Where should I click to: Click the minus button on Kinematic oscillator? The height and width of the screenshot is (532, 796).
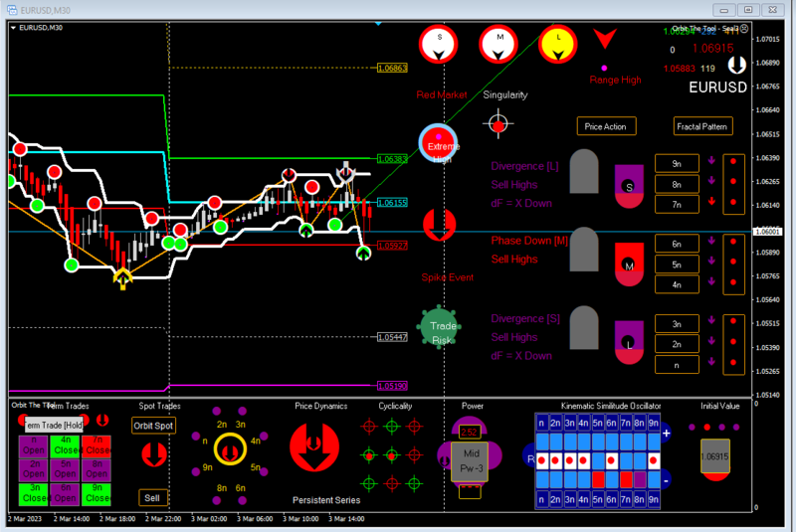666,479
